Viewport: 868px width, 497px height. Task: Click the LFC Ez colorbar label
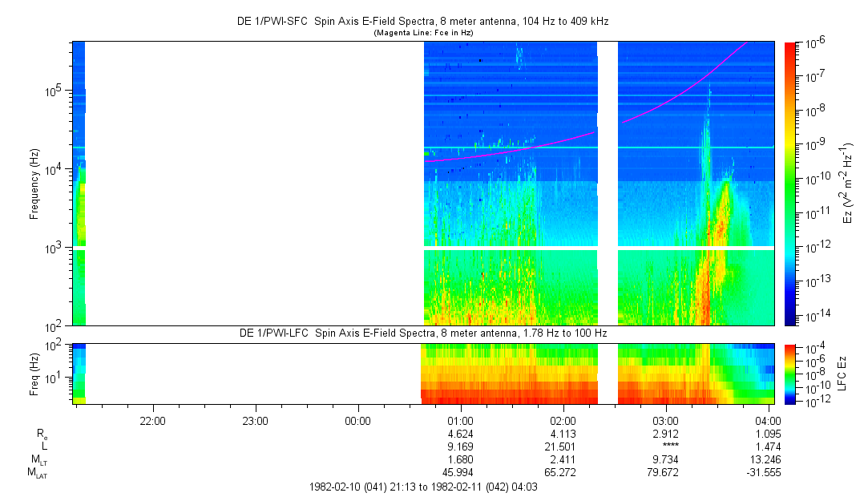tap(842, 373)
